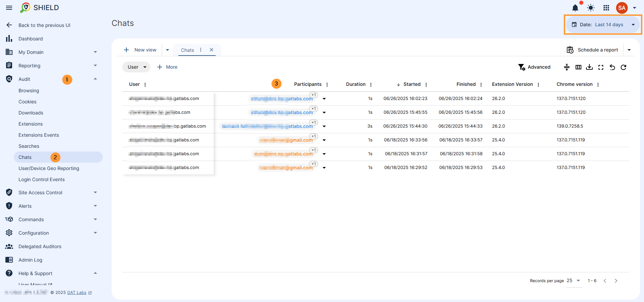Go to the previous results page
644x302 pixels.
[605, 281]
